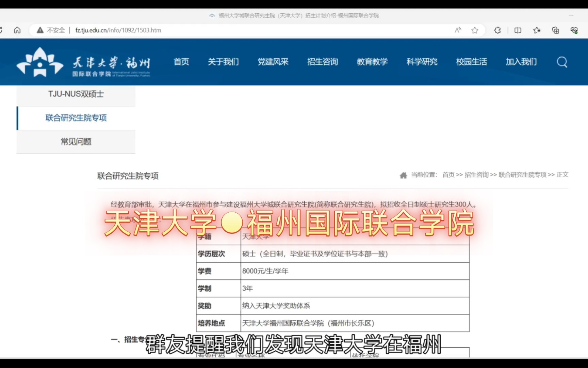Click 正文 breadcrumb text
588x368 pixels.
tap(562, 175)
